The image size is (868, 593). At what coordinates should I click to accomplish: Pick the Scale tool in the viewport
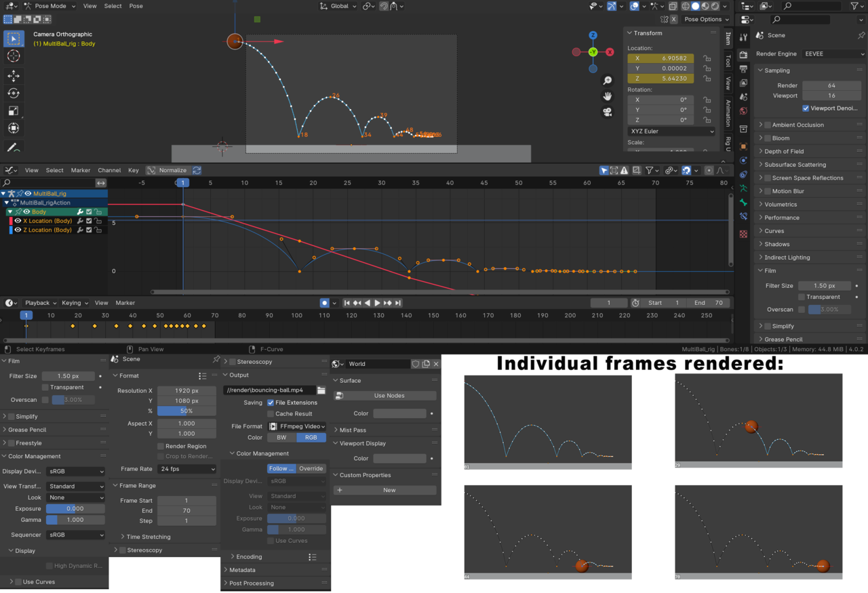[x=14, y=111]
